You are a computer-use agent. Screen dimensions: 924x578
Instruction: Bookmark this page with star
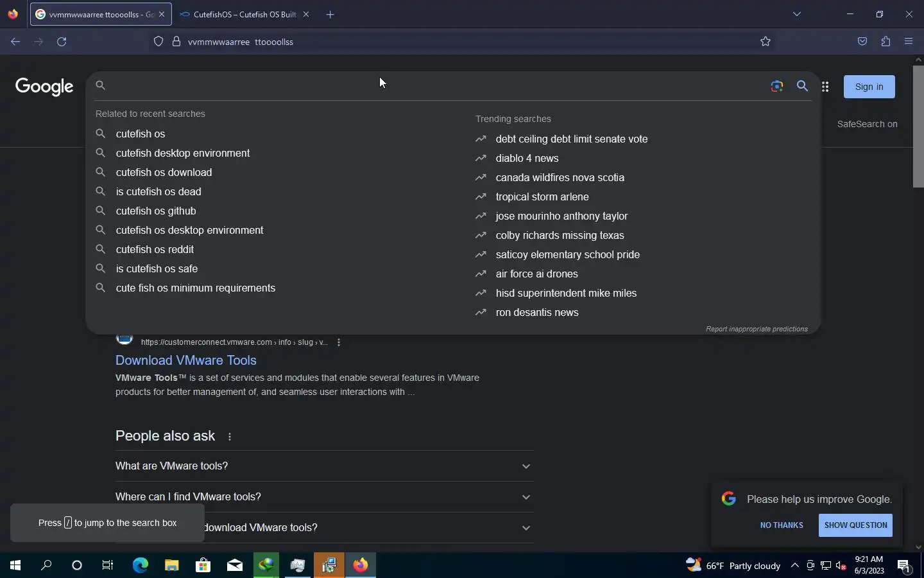[766, 42]
